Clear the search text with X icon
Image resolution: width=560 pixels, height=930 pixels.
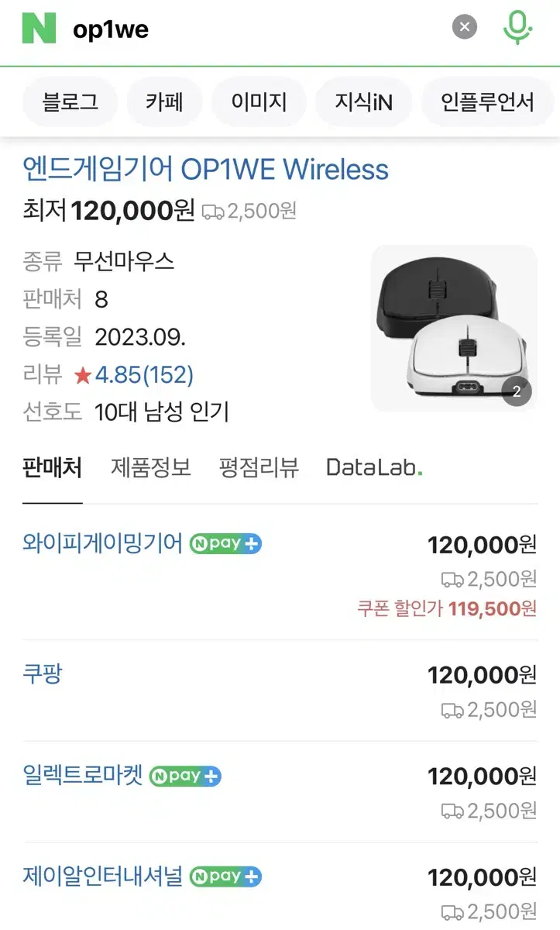pyautogui.click(x=464, y=29)
